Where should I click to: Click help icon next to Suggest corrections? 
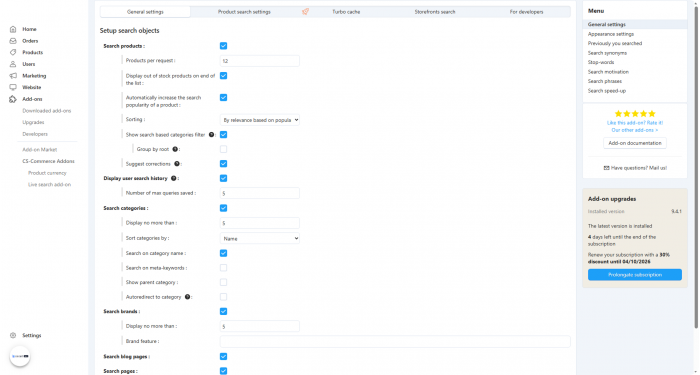[x=177, y=164]
